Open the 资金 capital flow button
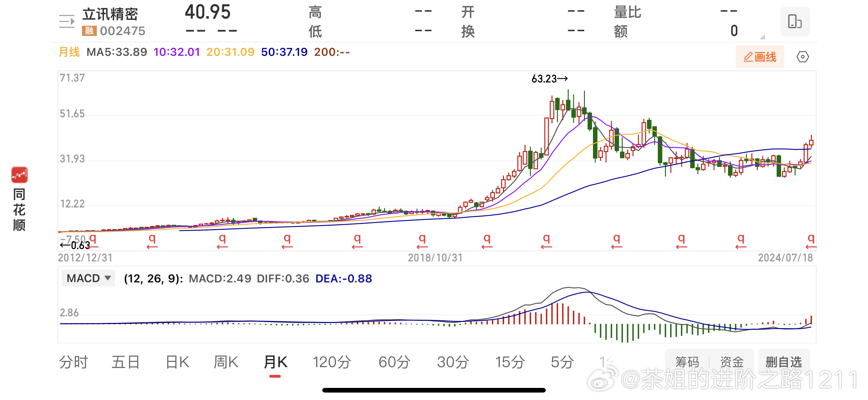This screenshot has height=400, width=868. (732, 362)
